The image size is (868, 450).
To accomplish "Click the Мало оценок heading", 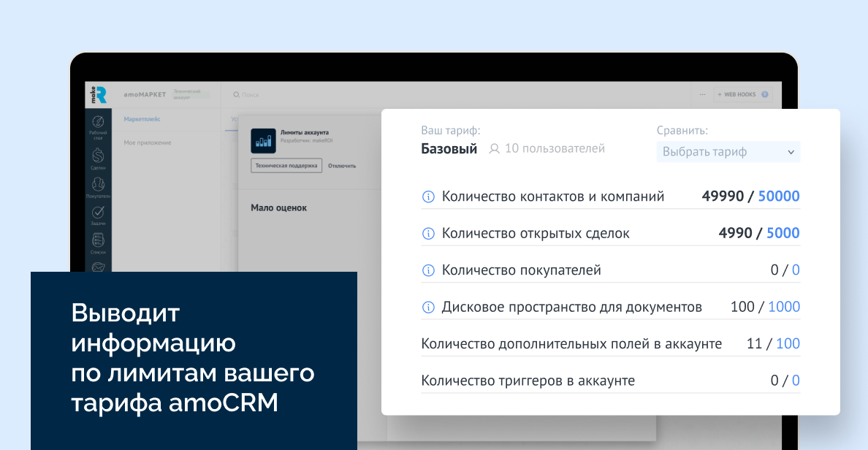I will click(278, 208).
